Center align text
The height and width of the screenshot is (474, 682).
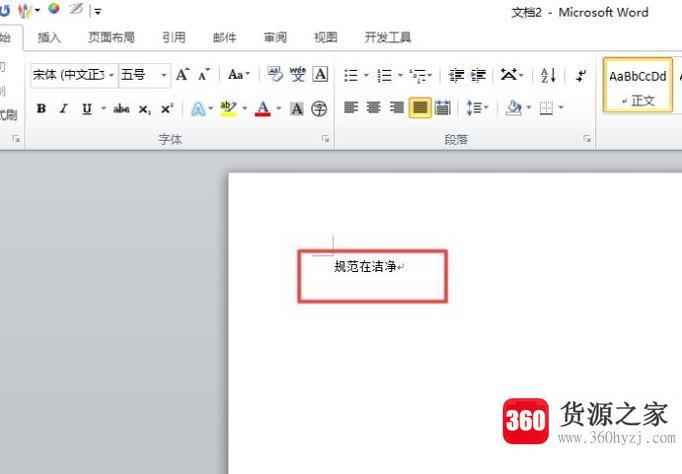[x=374, y=107]
